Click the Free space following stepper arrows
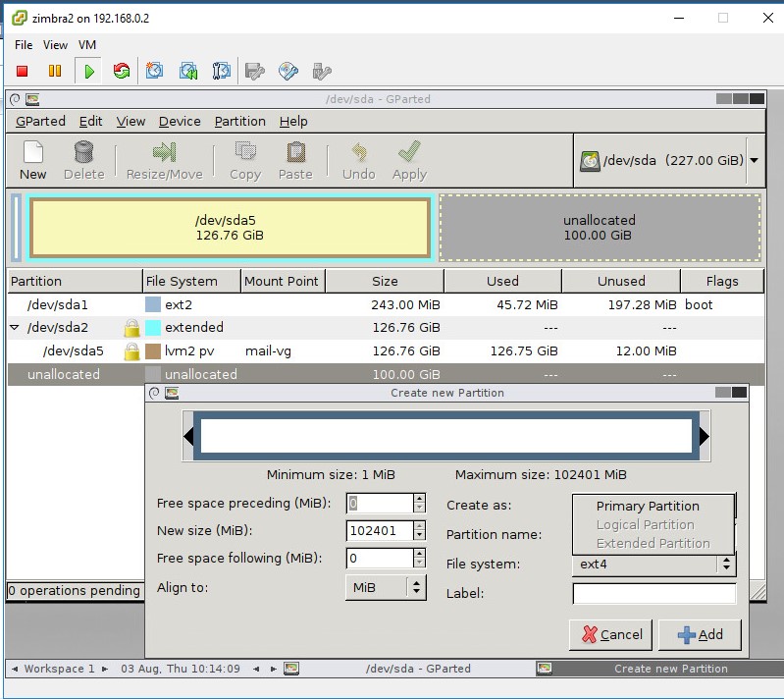The height and width of the screenshot is (700, 784). 419,558
